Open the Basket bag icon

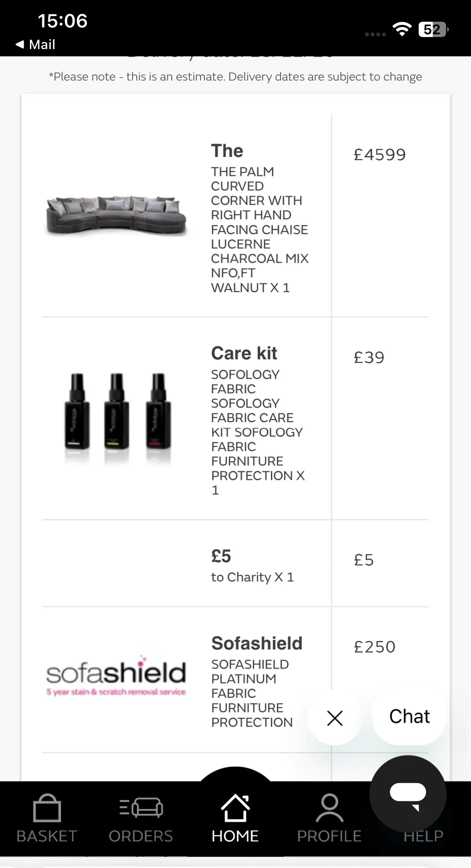[47, 808]
